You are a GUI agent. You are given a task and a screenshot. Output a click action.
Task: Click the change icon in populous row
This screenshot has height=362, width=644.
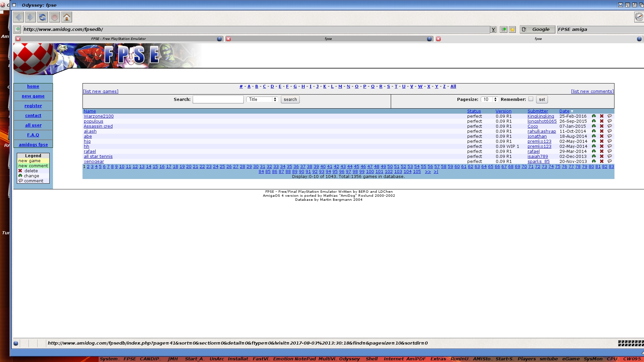pyautogui.click(x=594, y=121)
